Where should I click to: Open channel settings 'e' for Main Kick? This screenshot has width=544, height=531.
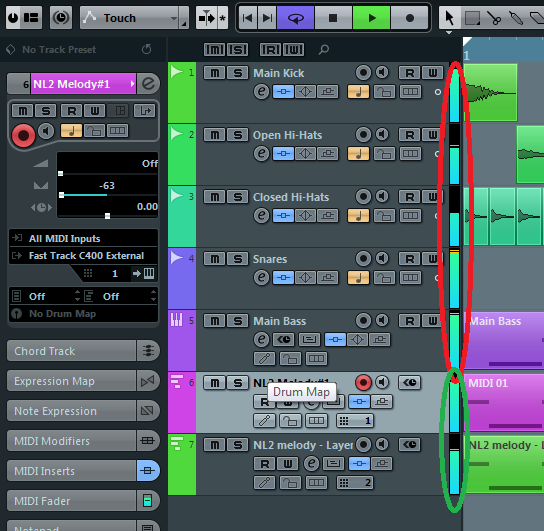[262, 92]
